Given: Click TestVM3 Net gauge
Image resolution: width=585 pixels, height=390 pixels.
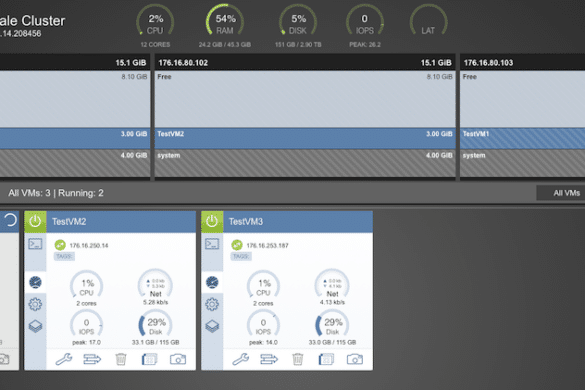Looking at the screenshot, I should tap(332, 284).
